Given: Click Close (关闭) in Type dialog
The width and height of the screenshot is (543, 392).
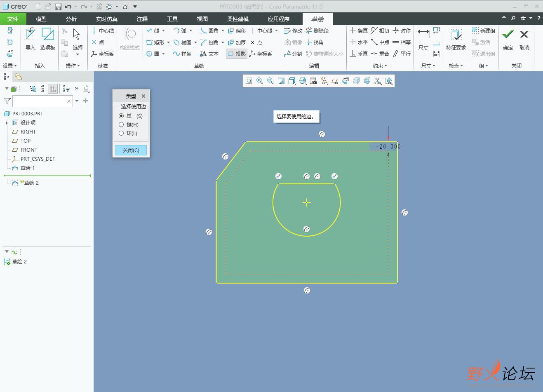Looking at the screenshot, I should click(131, 150).
